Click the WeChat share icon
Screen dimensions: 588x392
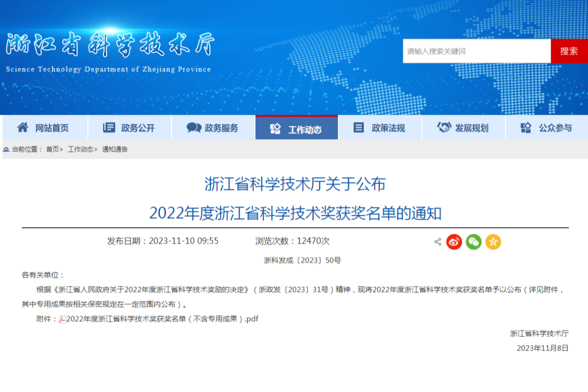473,242
